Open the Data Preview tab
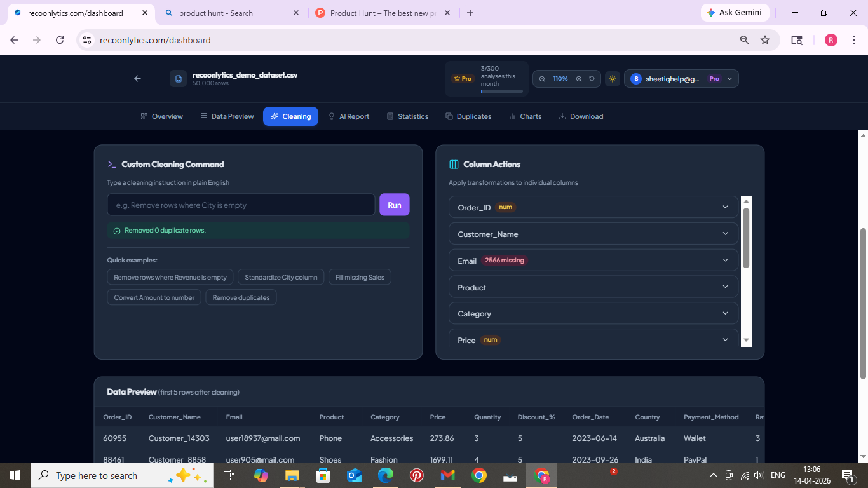This screenshot has height=488, width=868. coord(227,116)
